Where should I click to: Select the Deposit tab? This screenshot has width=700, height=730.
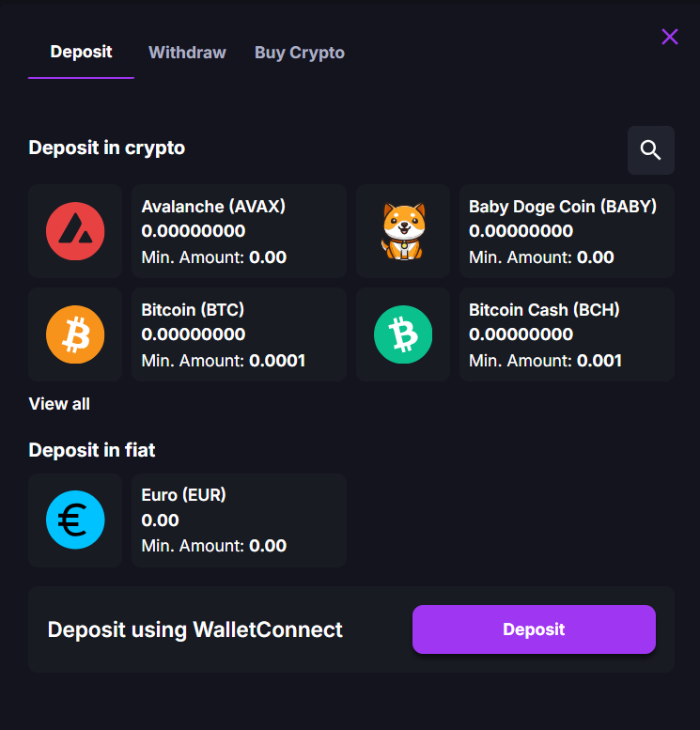[x=81, y=53]
